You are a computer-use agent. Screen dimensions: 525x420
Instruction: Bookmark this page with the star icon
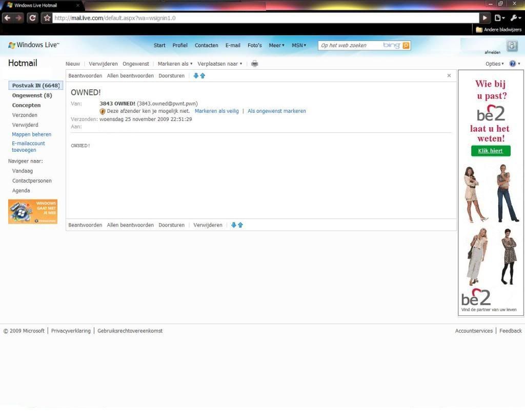point(47,18)
